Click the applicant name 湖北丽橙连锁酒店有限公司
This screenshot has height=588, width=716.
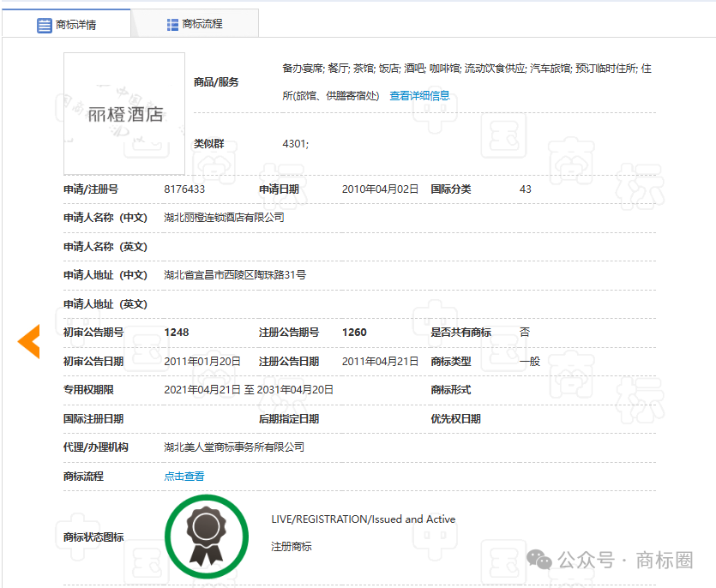(225, 217)
